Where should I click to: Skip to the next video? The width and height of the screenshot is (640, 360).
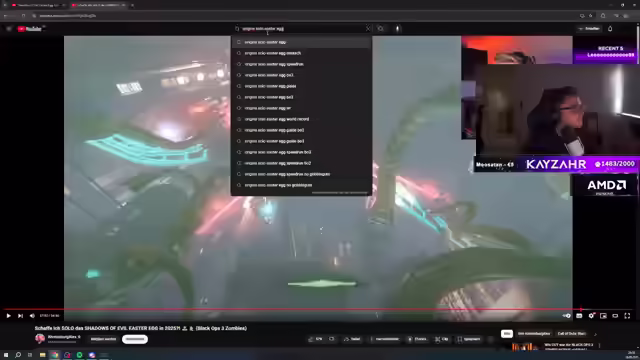coord(20,316)
